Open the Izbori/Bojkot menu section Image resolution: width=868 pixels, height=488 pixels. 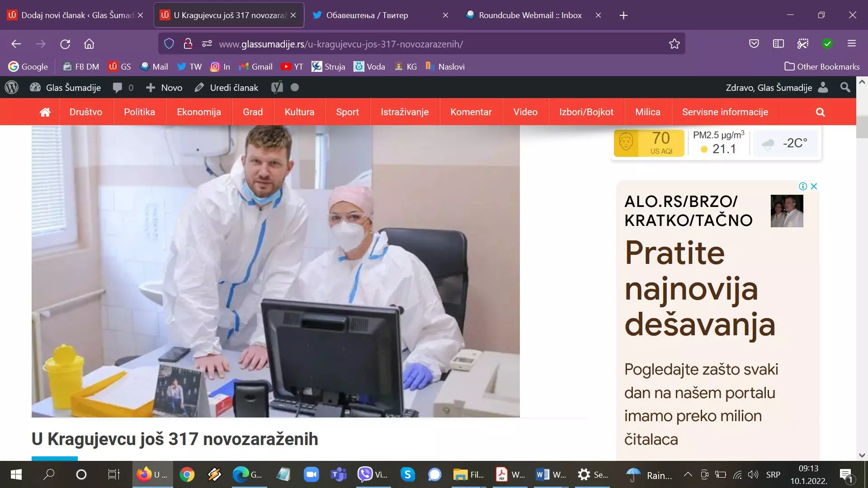pos(586,112)
